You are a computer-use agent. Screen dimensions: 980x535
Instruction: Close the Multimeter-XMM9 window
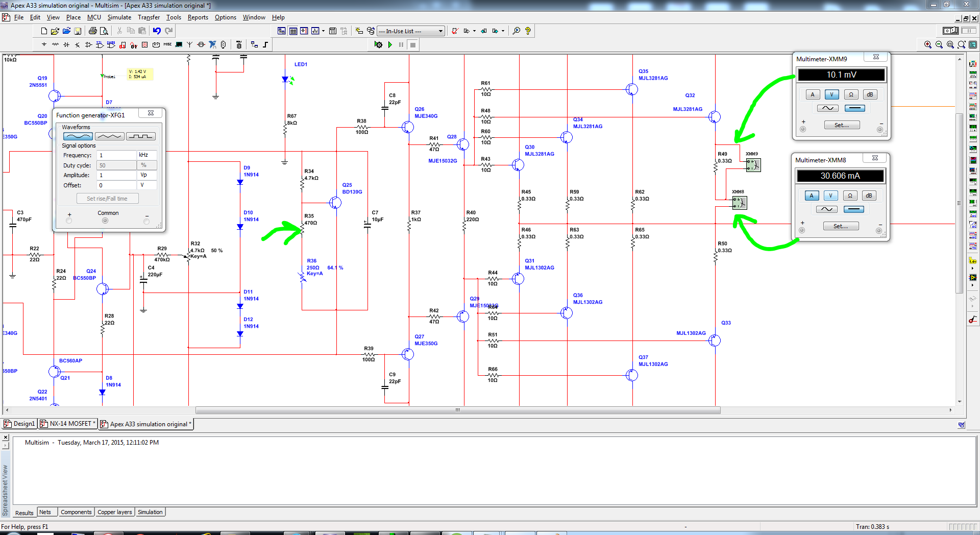point(876,57)
